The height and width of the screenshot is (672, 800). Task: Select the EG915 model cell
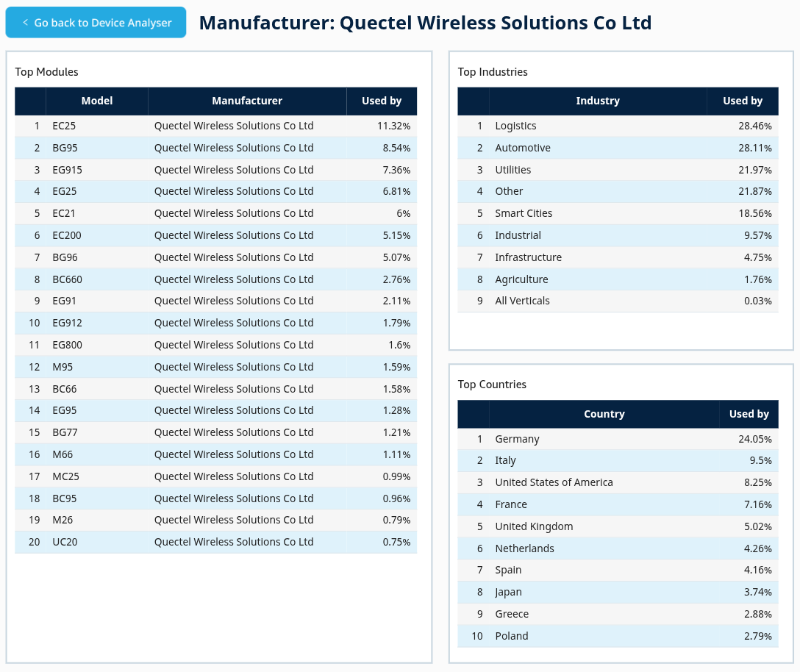coord(97,170)
